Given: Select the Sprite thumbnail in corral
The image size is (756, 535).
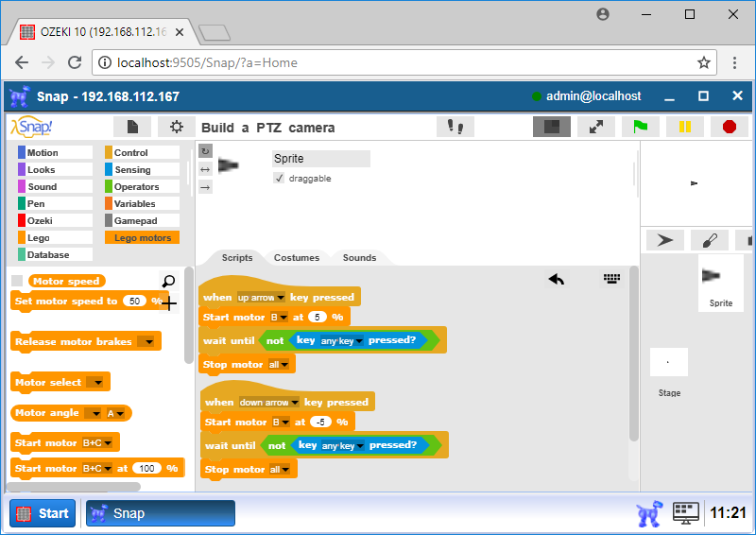Looking at the screenshot, I should 720,284.
